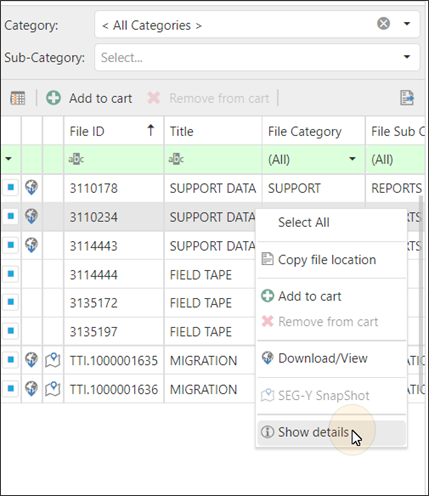Select file ID cell 3114444
429x496 pixels.
(114, 275)
